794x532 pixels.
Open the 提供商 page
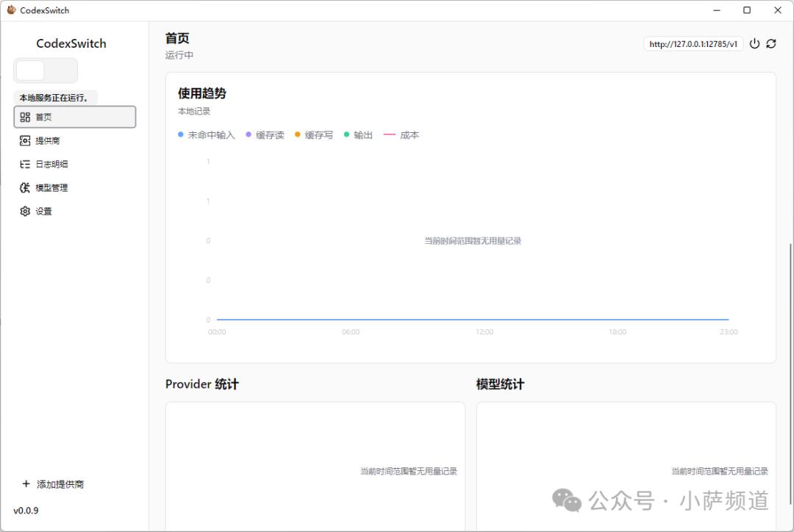click(75, 141)
